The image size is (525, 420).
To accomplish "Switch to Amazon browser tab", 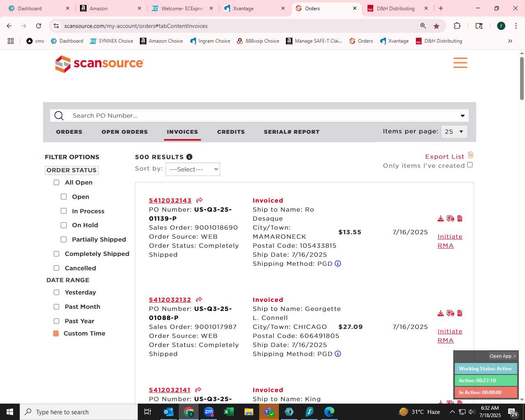I will pos(111,8).
